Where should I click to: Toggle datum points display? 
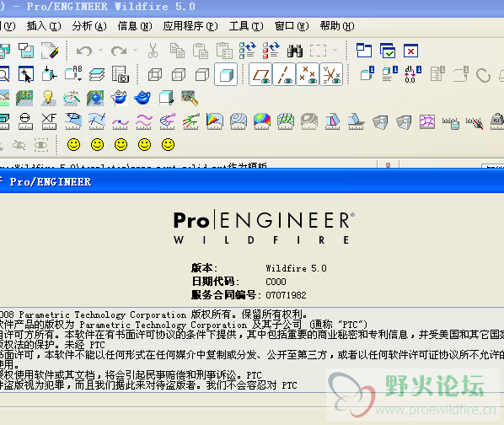[x=308, y=75]
